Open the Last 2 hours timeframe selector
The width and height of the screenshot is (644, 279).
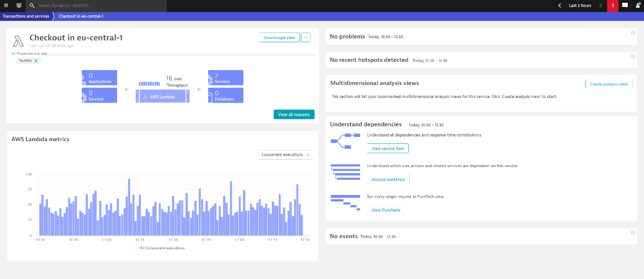pos(580,6)
